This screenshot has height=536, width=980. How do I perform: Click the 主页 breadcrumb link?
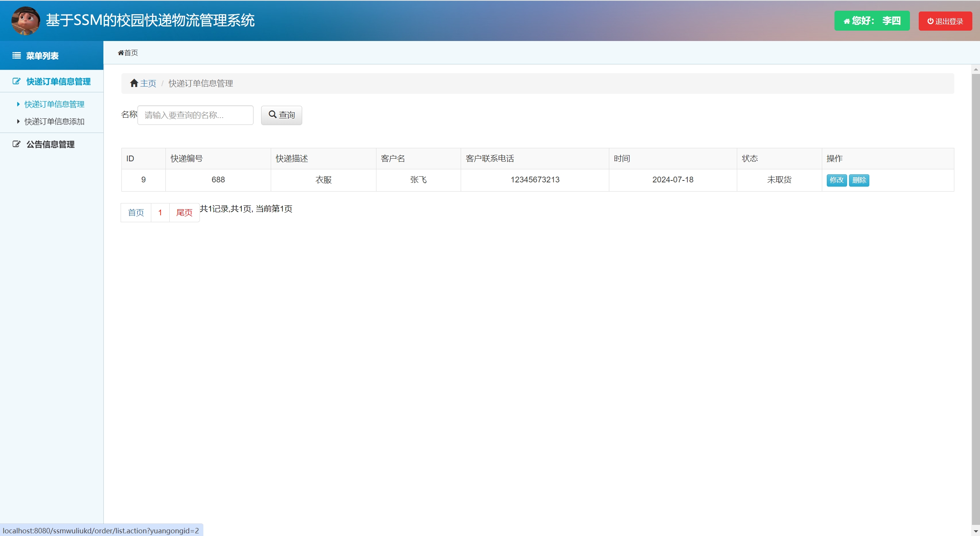[x=148, y=84]
